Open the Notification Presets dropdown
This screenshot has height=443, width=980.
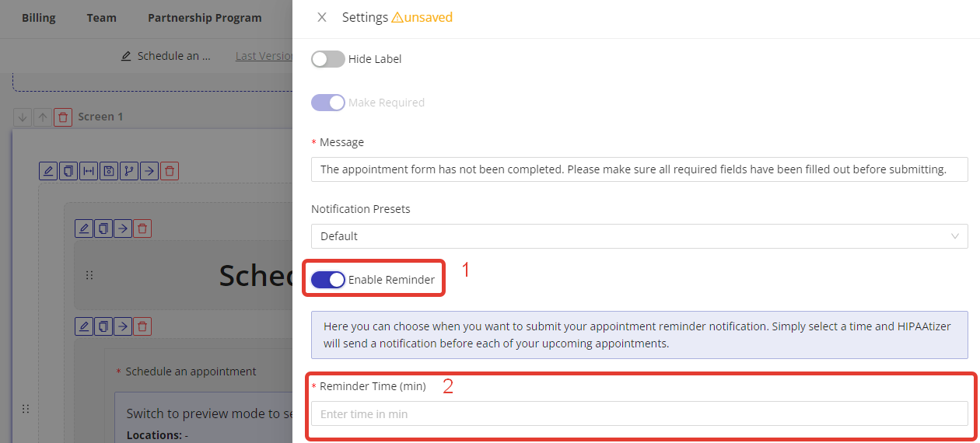[x=639, y=236]
